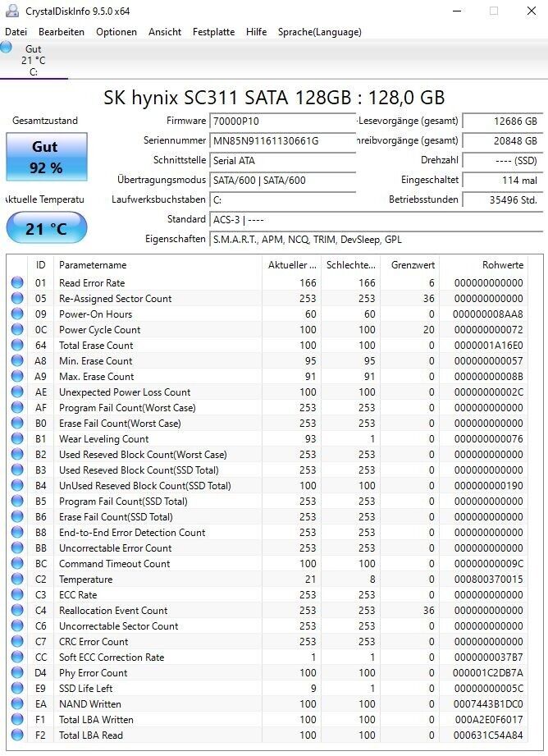
Task: Click the Schreibvorgänge value 20848 GB
Action: (503, 141)
